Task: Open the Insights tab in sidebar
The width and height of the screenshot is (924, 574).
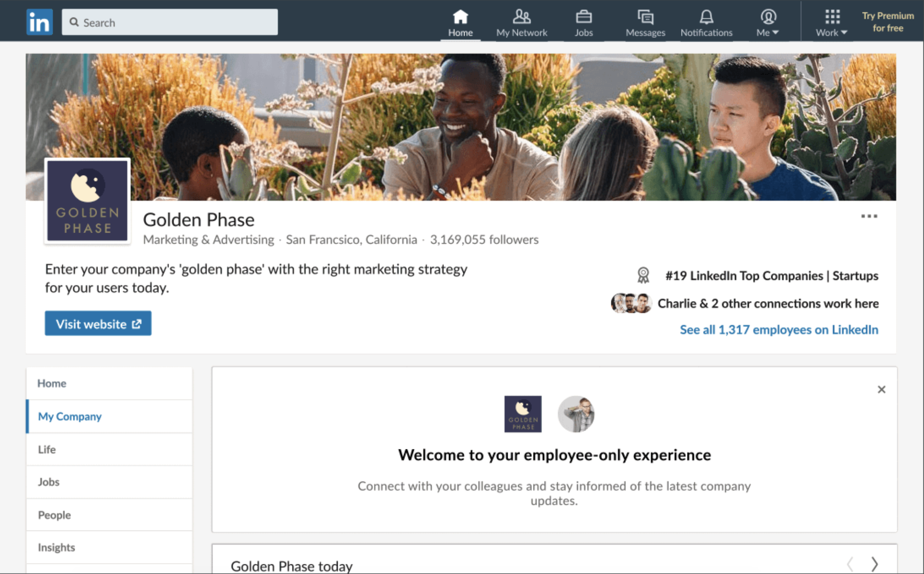Action: 109,547
